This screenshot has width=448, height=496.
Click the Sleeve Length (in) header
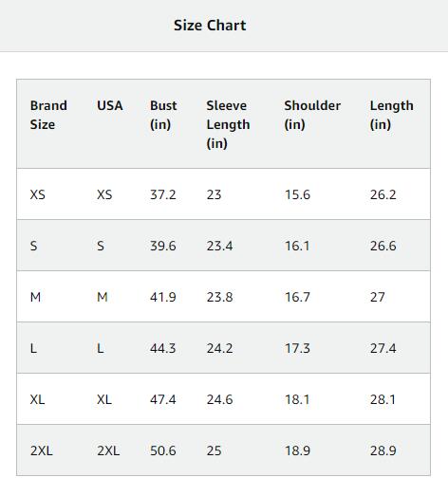(x=229, y=124)
